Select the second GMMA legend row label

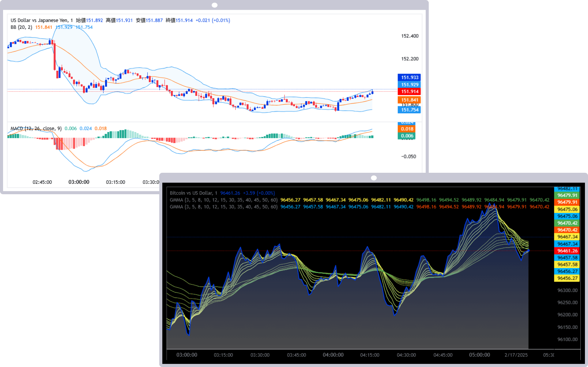point(224,207)
